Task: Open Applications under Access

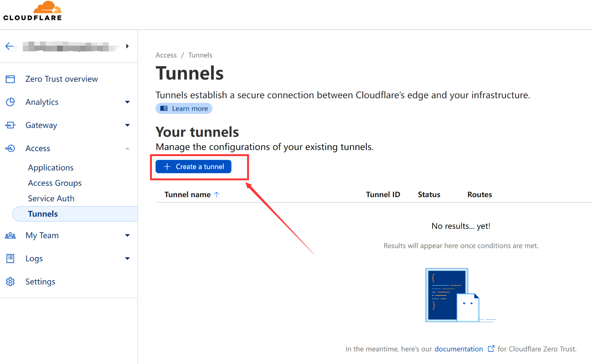Action: (x=51, y=168)
